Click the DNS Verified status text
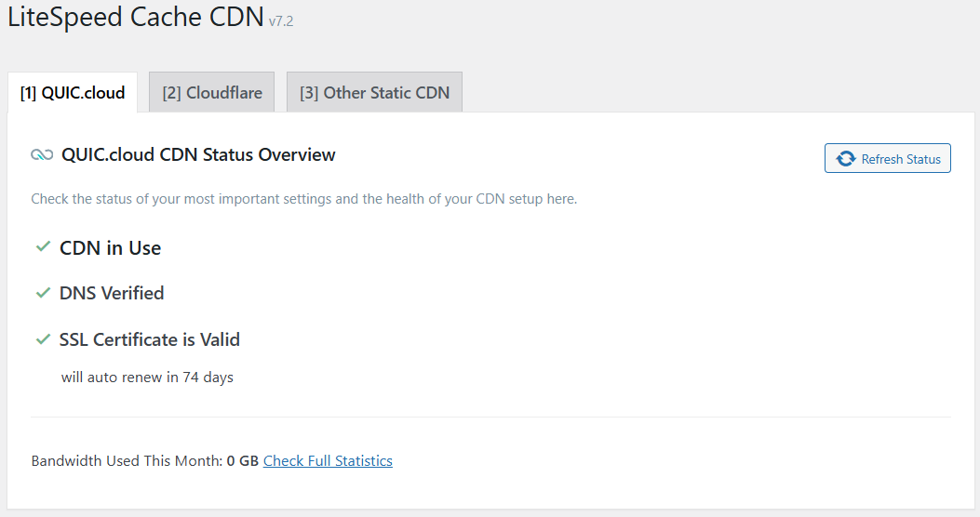 click(112, 293)
